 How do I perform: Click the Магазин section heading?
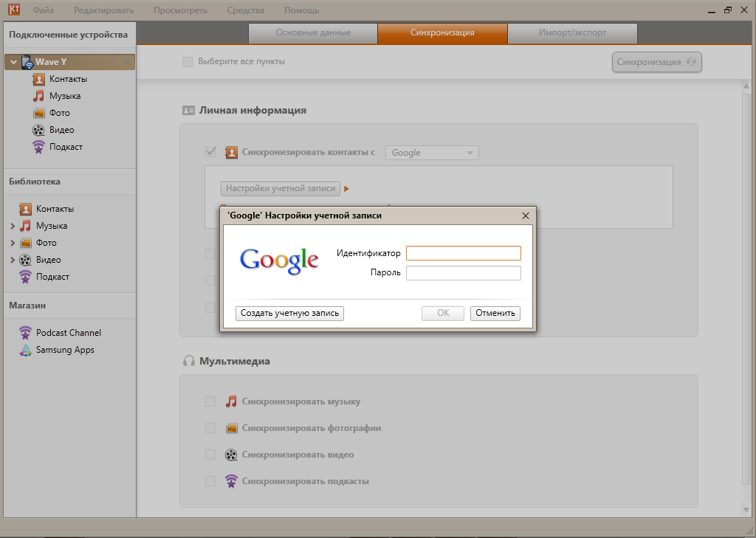pos(27,305)
